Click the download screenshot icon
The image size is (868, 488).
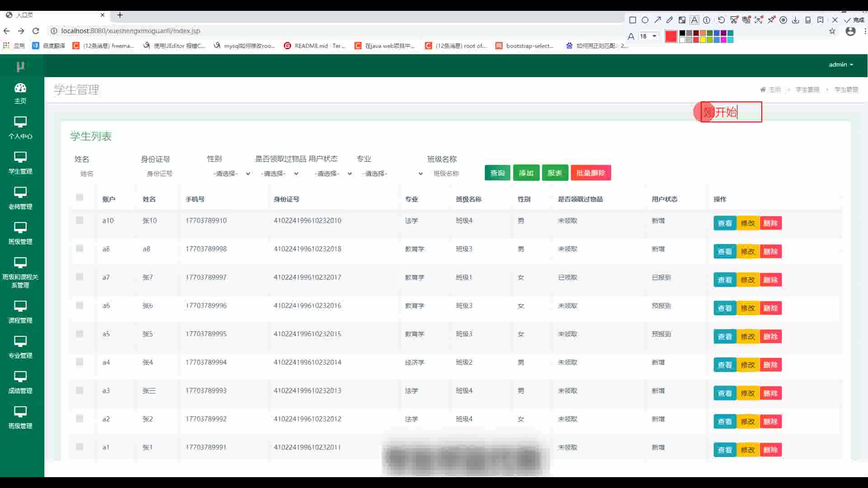[796, 20]
